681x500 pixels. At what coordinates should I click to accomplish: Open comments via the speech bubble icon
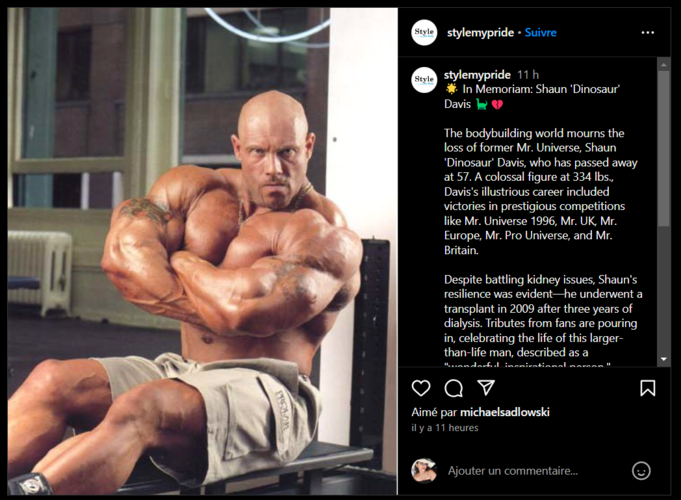(453, 388)
